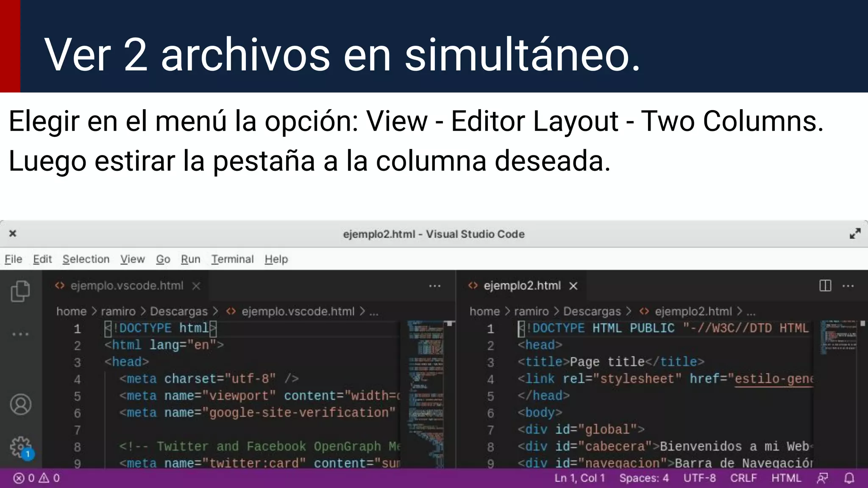The image size is (868, 488).
Task: Open the Run menu
Action: point(191,259)
